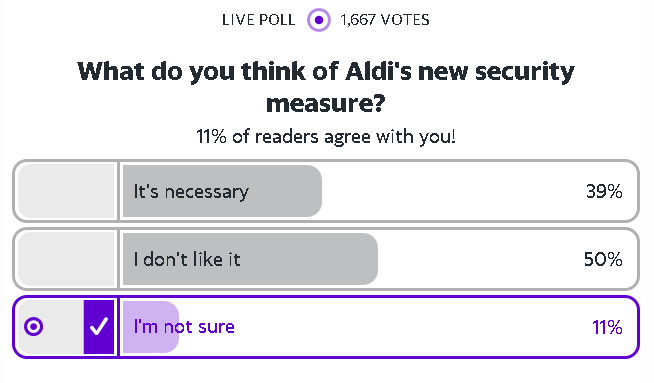
Task: Click the gray bar for It's necessary
Action: click(x=222, y=191)
